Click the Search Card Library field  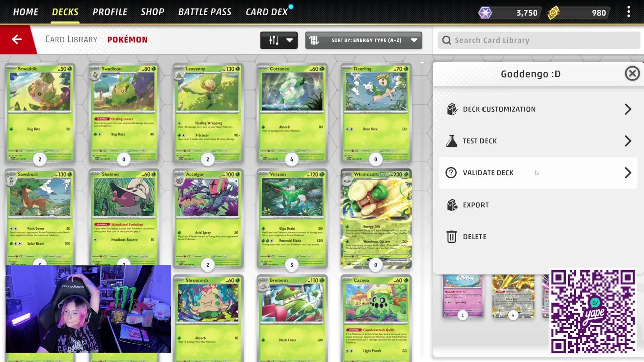pyautogui.click(x=539, y=40)
